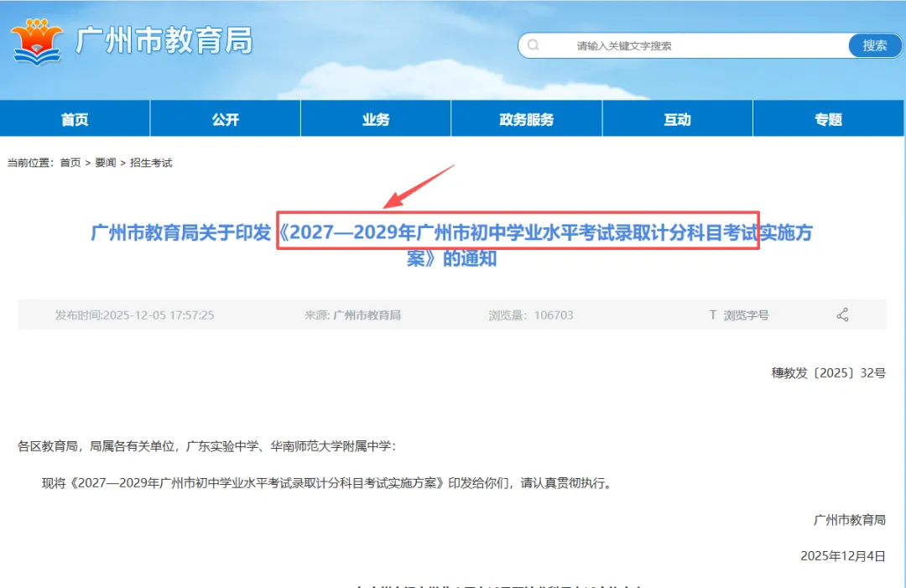This screenshot has height=588, width=906.
Task: Click the Guangzhou Education Bureau logo emblem
Action: click(x=37, y=41)
